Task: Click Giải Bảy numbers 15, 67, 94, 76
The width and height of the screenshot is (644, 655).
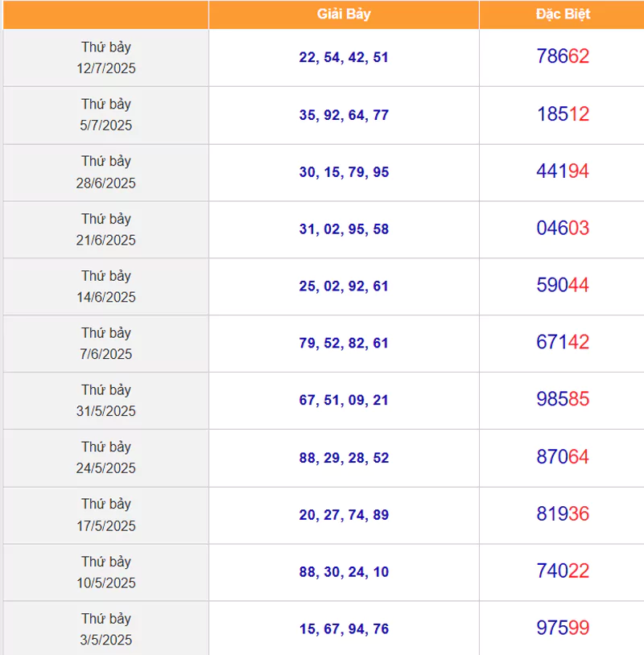Action: [344, 628]
